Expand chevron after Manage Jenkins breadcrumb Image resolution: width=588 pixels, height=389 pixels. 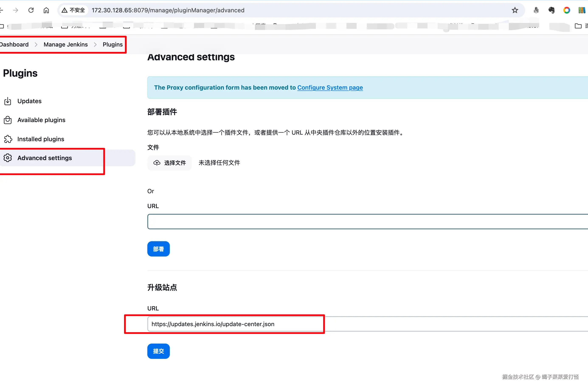95,44
